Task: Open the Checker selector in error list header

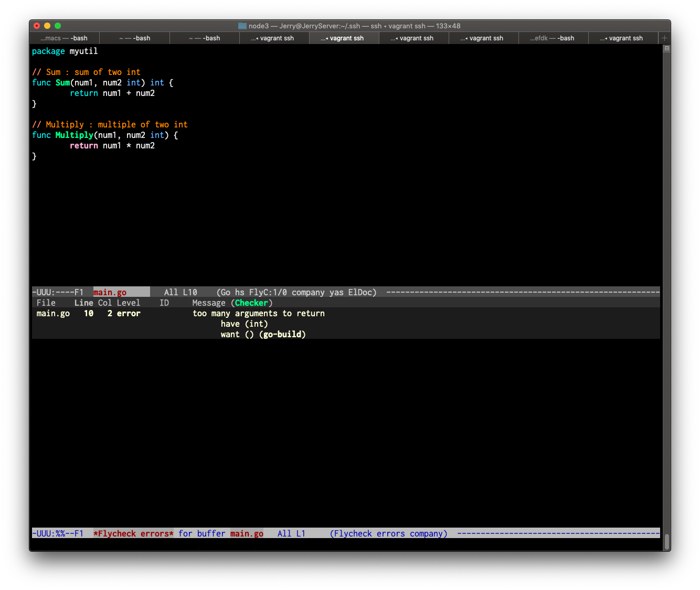Action: (251, 303)
